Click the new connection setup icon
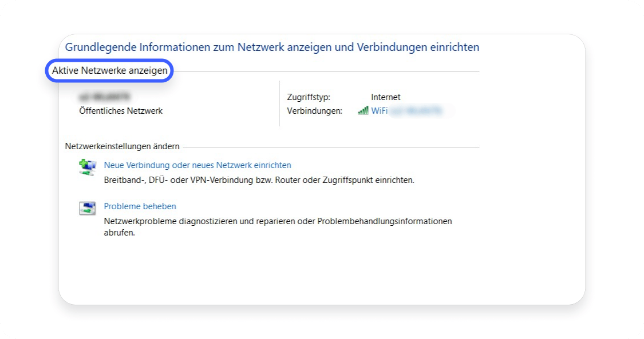 [x=88, y=167]
